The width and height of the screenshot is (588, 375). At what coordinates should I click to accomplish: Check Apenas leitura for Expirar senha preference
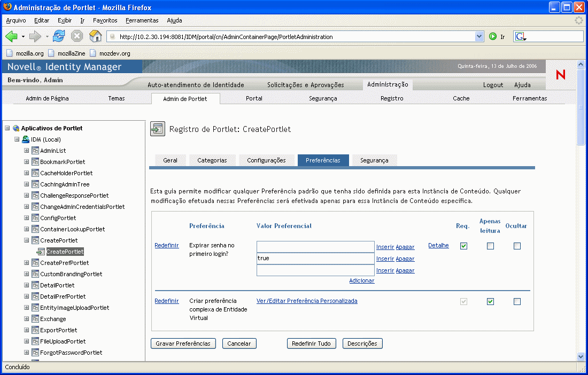coord(490,246)
